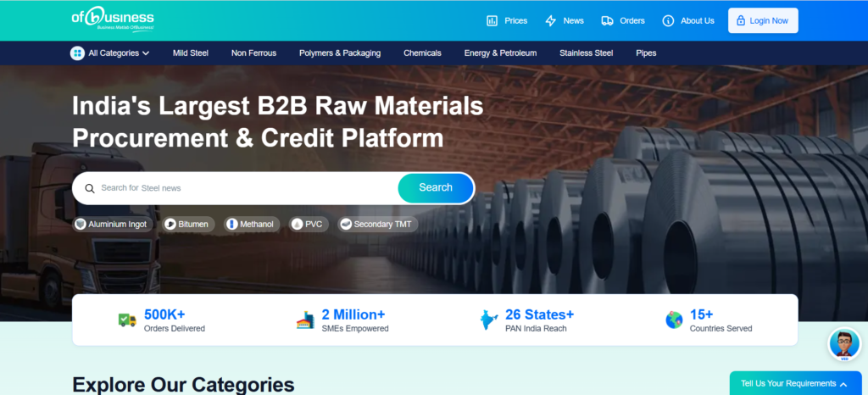This screenshot has height=395, width=868.
Task: Select the Secondary TMT suggestion chip
Action: (x=377, y=224)
